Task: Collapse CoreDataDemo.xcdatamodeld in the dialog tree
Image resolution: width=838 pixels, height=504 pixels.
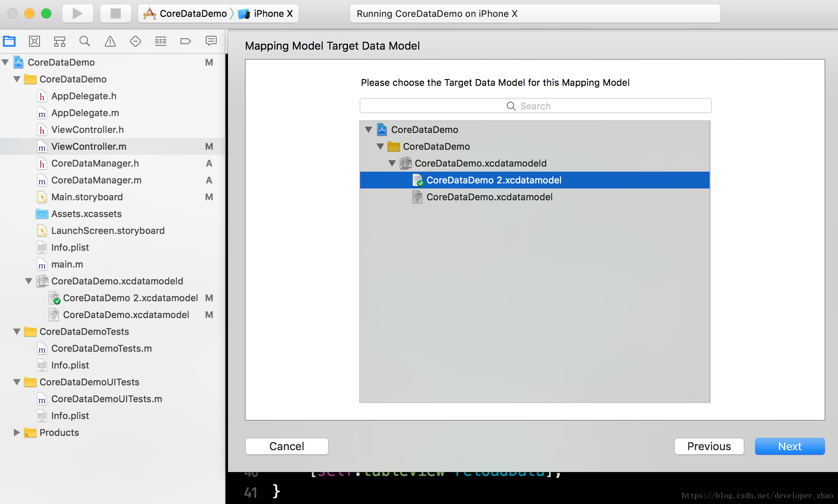Action: click(x=392, y=163)
